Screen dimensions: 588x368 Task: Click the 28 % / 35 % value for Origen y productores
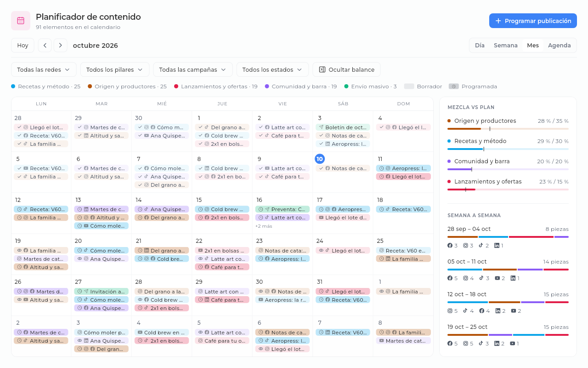pyautogui.click(x=553, y=121)
